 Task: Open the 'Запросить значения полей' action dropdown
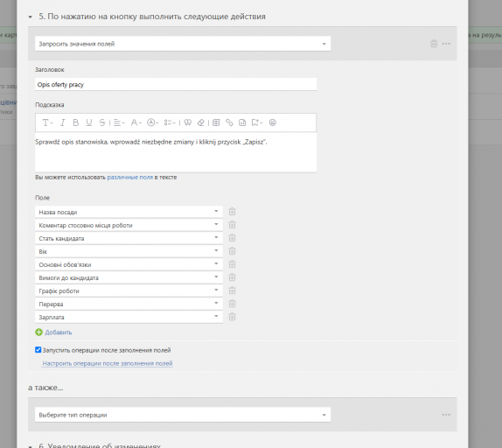pyautogui.click(x=183, y=44)
